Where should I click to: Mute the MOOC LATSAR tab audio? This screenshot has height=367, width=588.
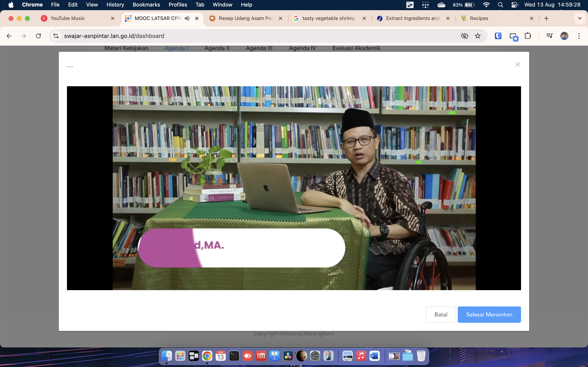[187, 18]
